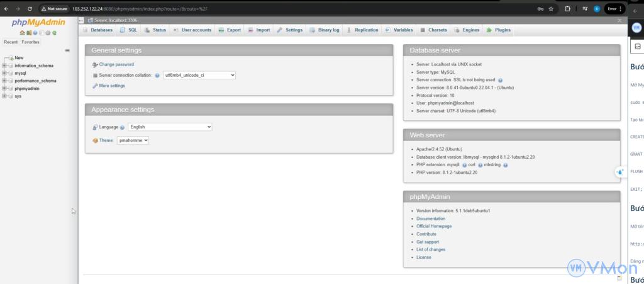
Task: Click the Home icon under phpMyAdmin logo
Action: click(x=22, y=33)
